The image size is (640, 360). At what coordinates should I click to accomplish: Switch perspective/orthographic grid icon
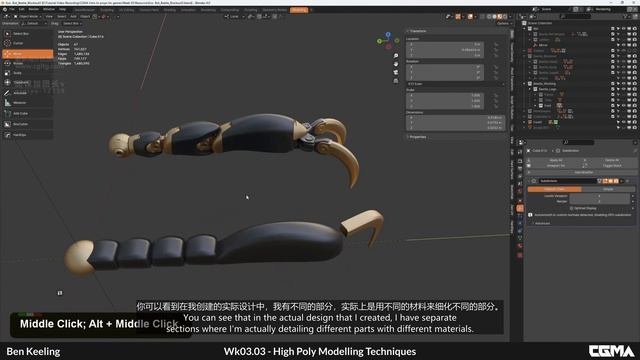(x=396, y=81)
